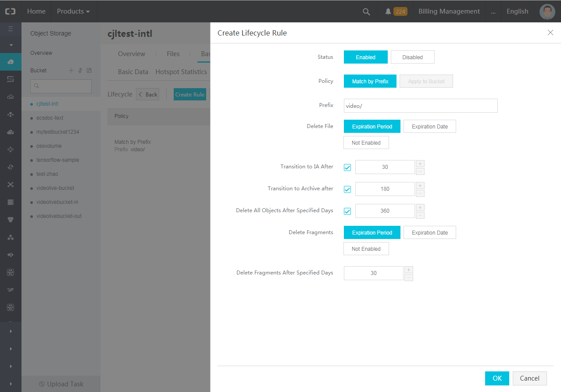This screenshot has height=392, width=561.
Task: Click the Alibaba Cloud logo icon
Action: 10,11
